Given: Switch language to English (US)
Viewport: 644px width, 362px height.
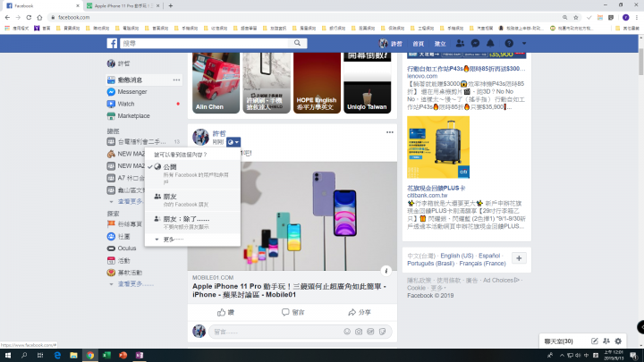Looking at the screenshot, I should (457, 256).
